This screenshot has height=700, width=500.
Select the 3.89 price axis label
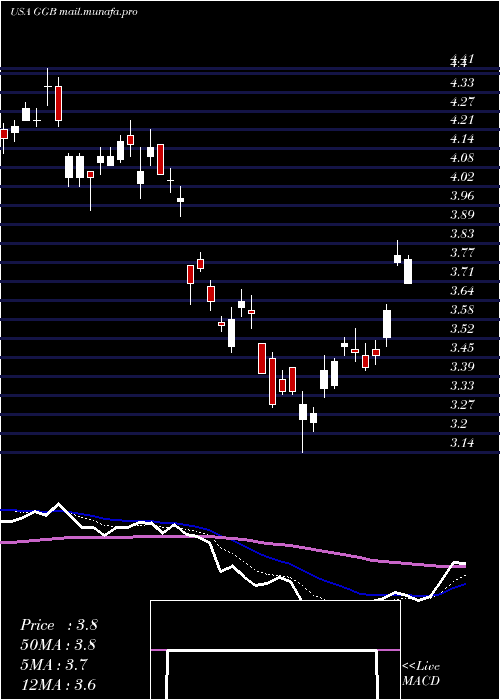pos(462,215)
